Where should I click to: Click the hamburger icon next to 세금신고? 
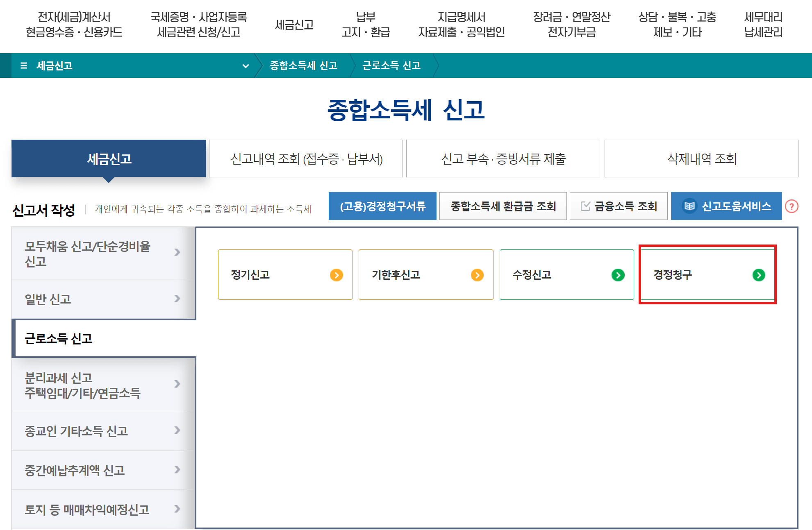24,66
